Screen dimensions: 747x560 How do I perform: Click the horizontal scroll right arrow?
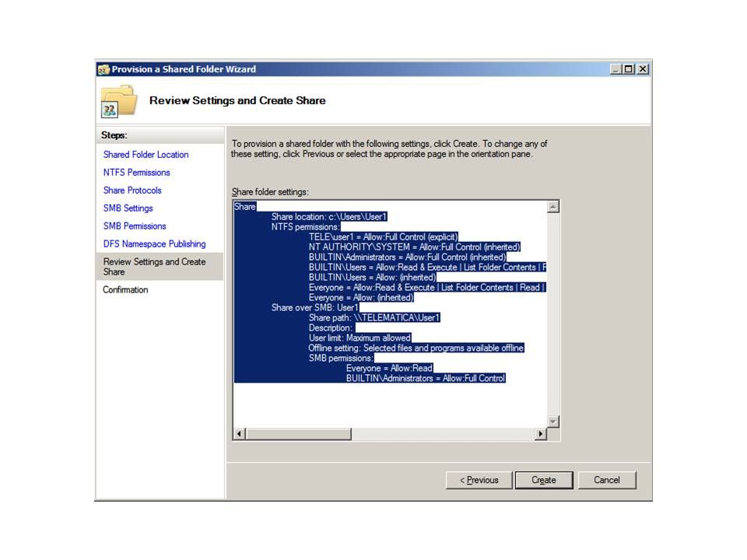541,434
